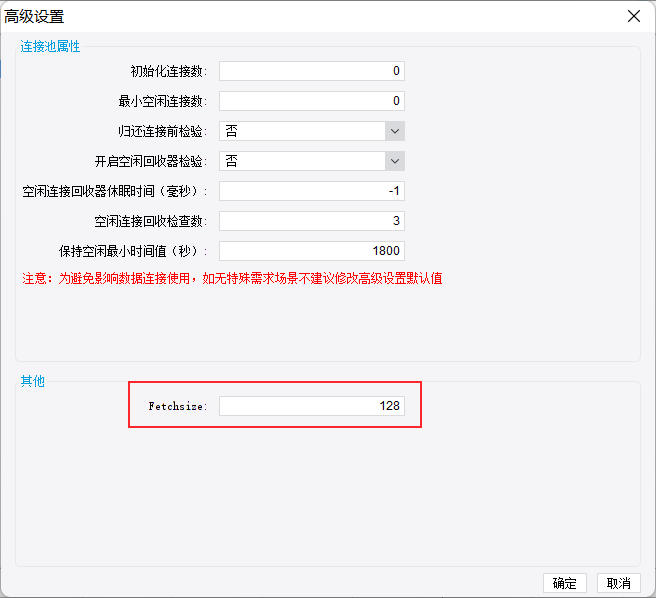Click the 初始化连接数 label

(x=169, y=72)
